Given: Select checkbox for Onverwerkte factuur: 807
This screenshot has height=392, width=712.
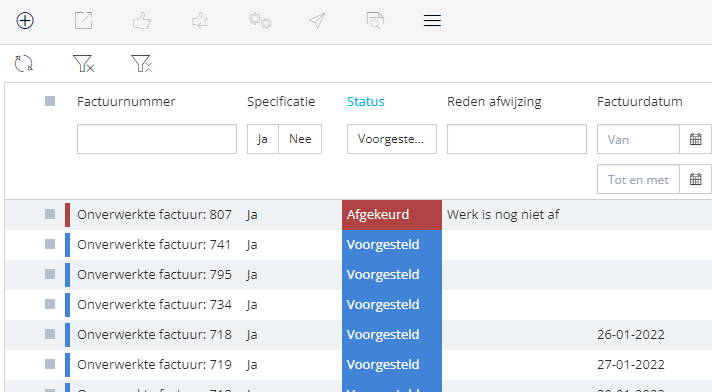Looking at the screenshot, I should coord(50,214).
